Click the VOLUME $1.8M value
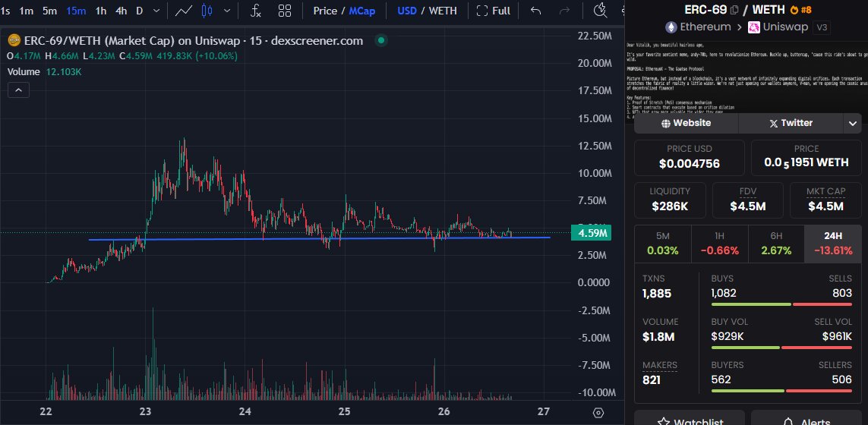 point(658,336)
